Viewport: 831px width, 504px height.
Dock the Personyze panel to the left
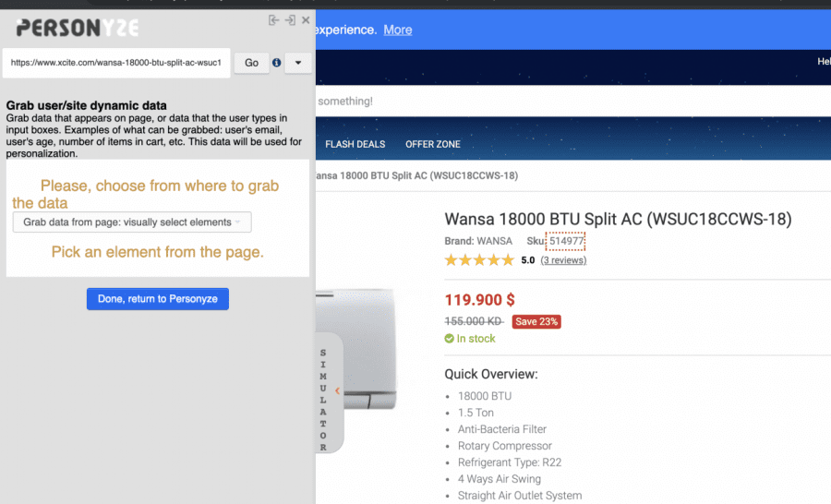[x=273, y=20]
